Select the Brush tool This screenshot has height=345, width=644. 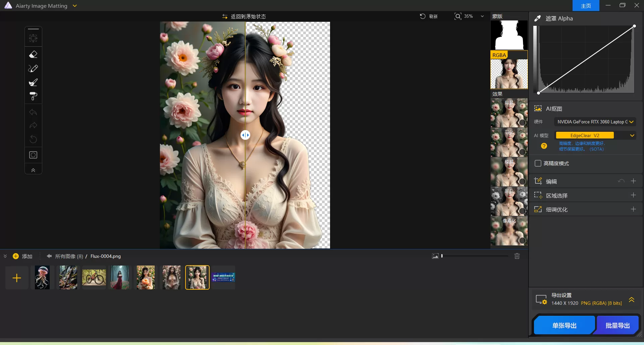[x=33, y=82]
